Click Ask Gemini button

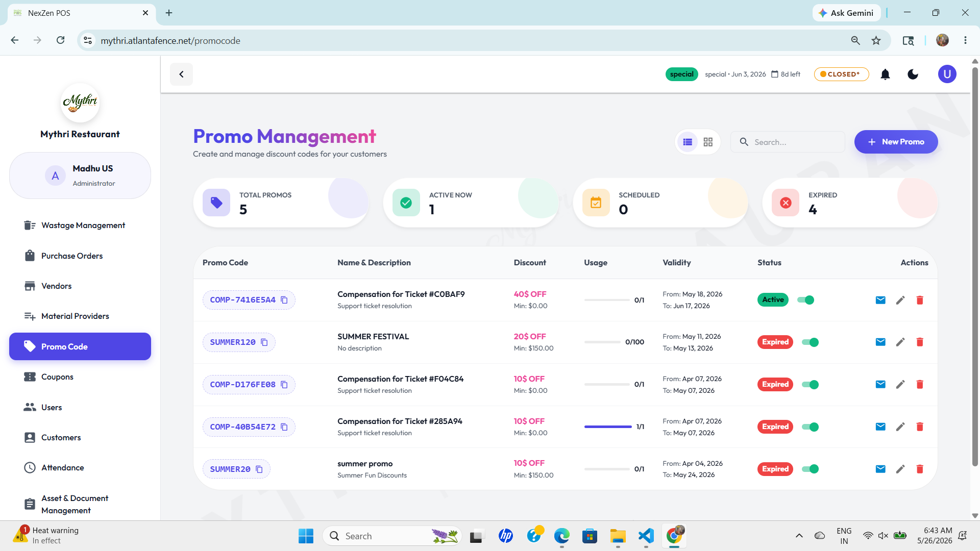point(846,13)
